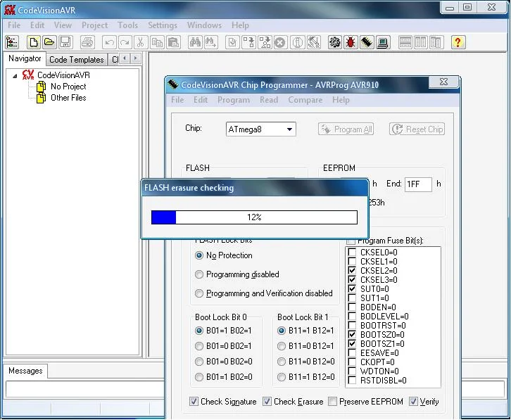Select Other Files tree item
The height and width of the screenshot is (420, 511).
pos(68,98)
